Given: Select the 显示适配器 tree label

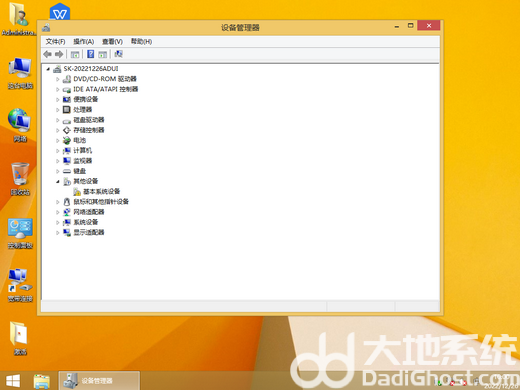Looking at the screenshot, I should [x=89, y=232].
